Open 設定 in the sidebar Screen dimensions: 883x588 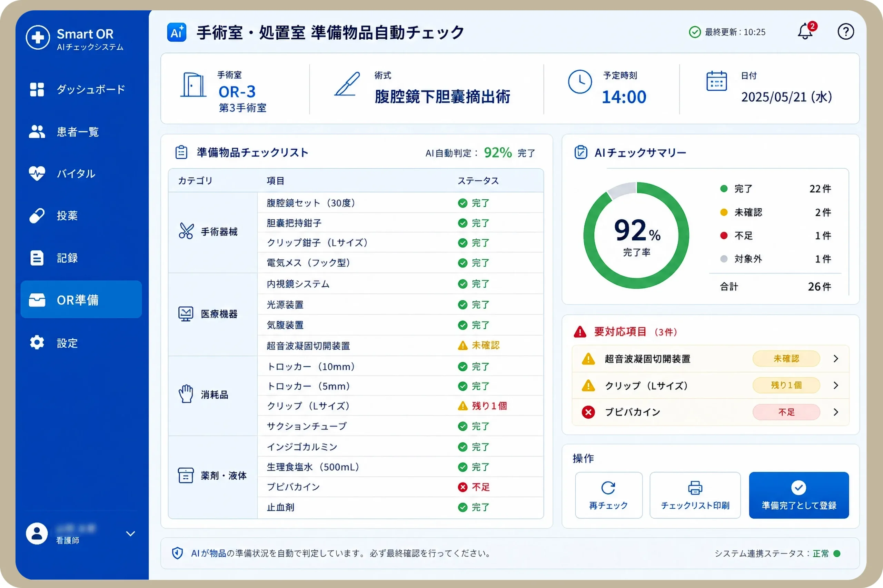81,343
